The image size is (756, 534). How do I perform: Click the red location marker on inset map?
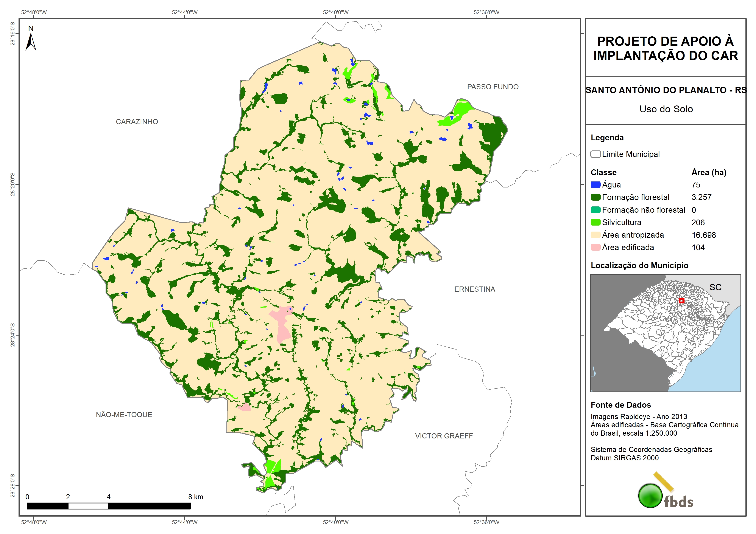click(x=681, y=300)
